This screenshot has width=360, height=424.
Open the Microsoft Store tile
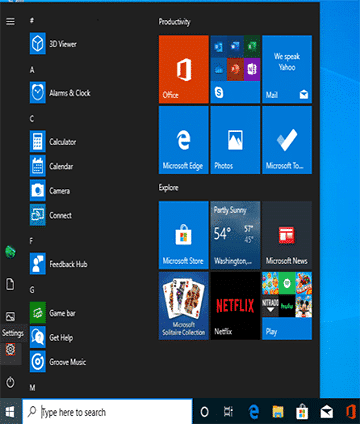point(184,235)
